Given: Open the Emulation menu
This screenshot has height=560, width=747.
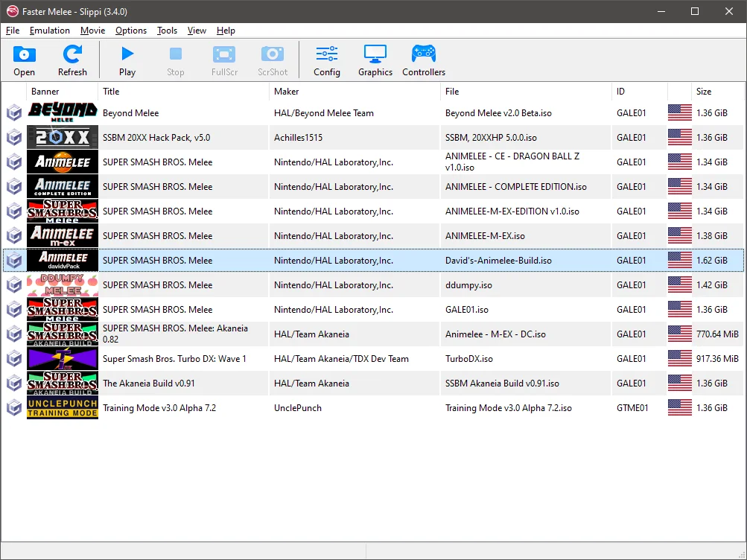Looking at the screenshot, I should 49,31.
